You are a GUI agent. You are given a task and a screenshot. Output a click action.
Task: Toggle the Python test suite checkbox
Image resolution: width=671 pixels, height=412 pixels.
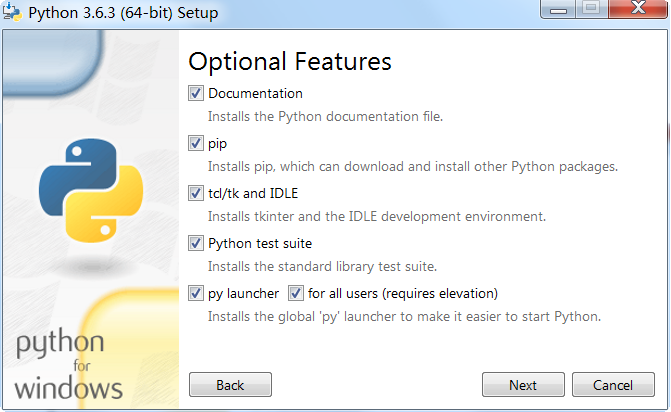click(196, 243)
